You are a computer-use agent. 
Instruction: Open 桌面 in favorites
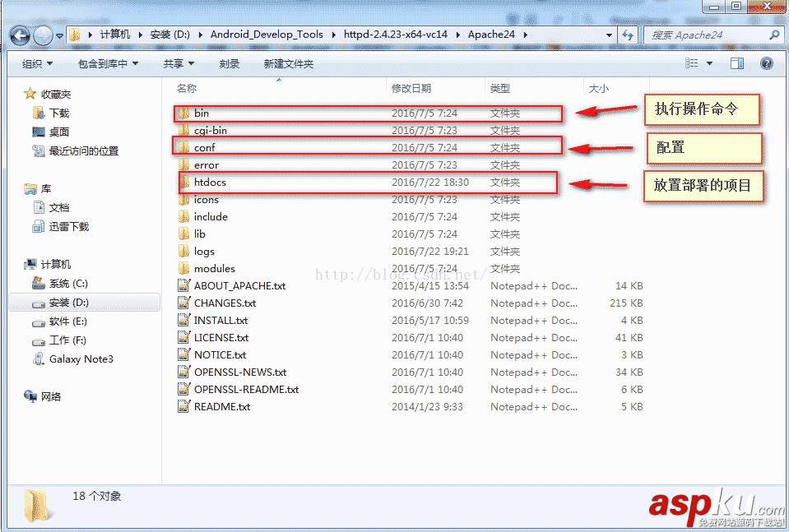point(59,132)
